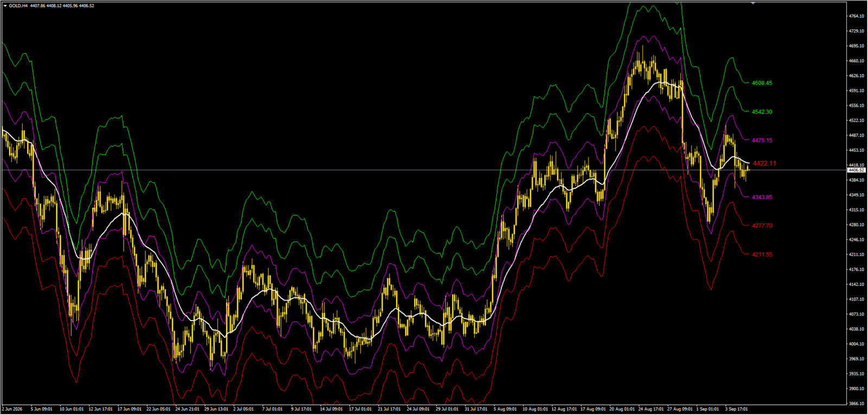Click the 29 Jul 01:01 time label

coord(448,409)
